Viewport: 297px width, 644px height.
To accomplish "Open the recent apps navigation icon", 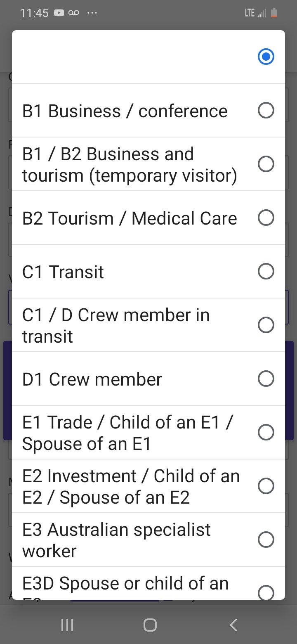I will (67, 625).
